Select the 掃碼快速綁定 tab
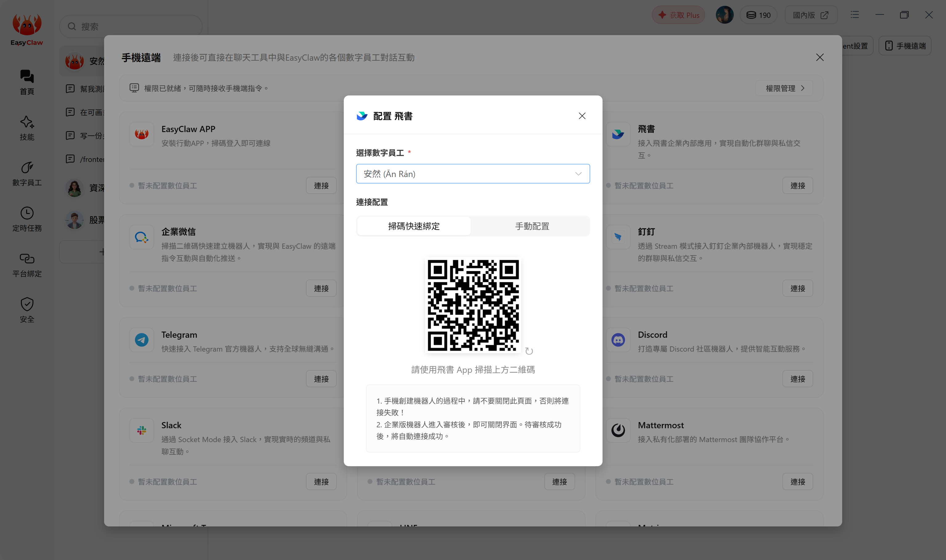The width and height of the screenshot is (946, 560). (x=414, y=226)
